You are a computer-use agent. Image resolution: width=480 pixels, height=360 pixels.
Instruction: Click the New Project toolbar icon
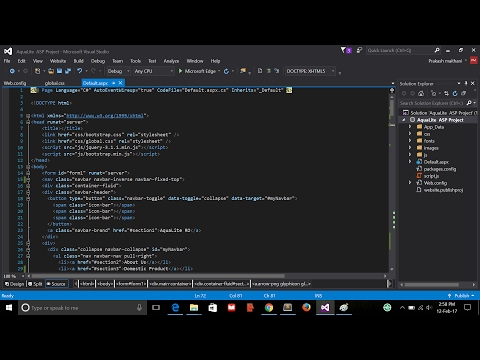38,71
